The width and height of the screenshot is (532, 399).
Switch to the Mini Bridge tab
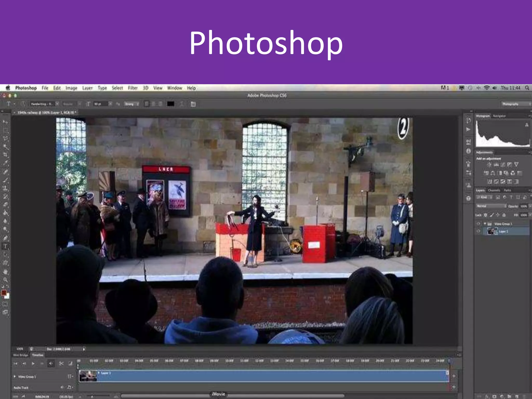21,355
